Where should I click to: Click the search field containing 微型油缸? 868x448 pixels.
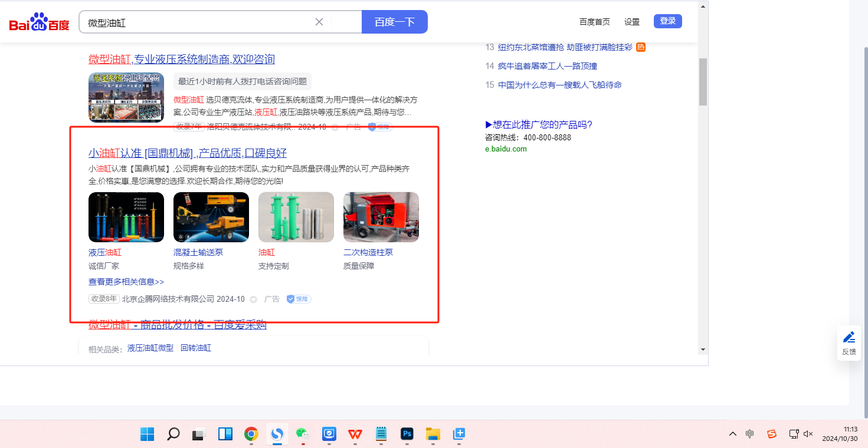(198, 22)
